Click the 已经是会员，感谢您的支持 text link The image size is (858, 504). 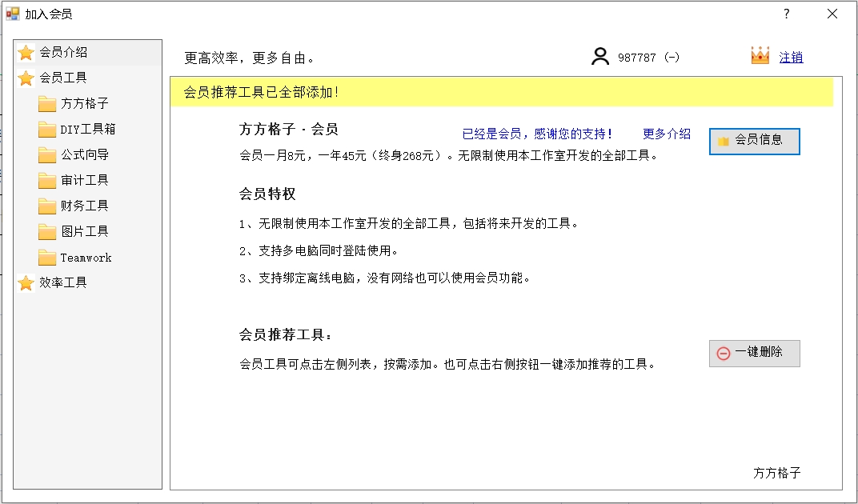coord(537,134)
